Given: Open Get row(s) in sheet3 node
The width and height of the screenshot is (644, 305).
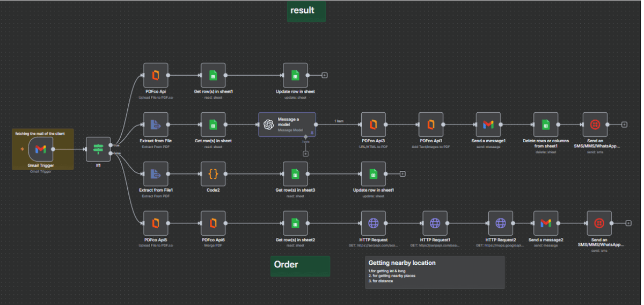Looking at the screenshot, I should pyautogui.click(x=295, y=174).
